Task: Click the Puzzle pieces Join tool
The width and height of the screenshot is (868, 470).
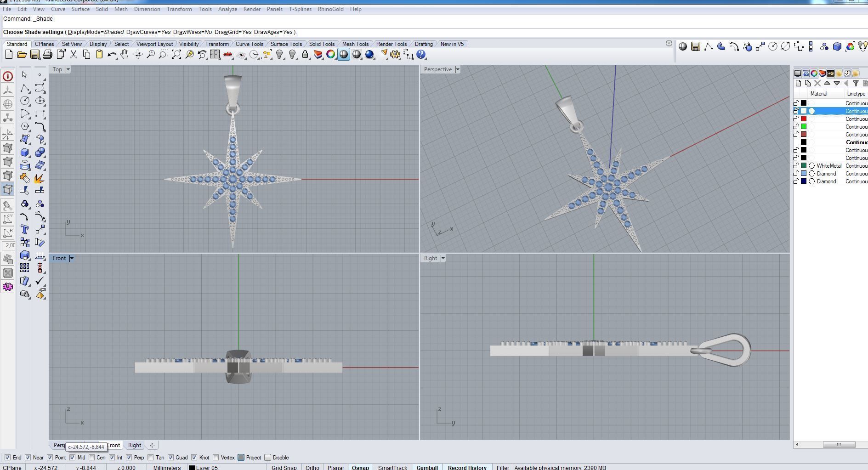Action: pyautogui.click(x=24, y=178)
